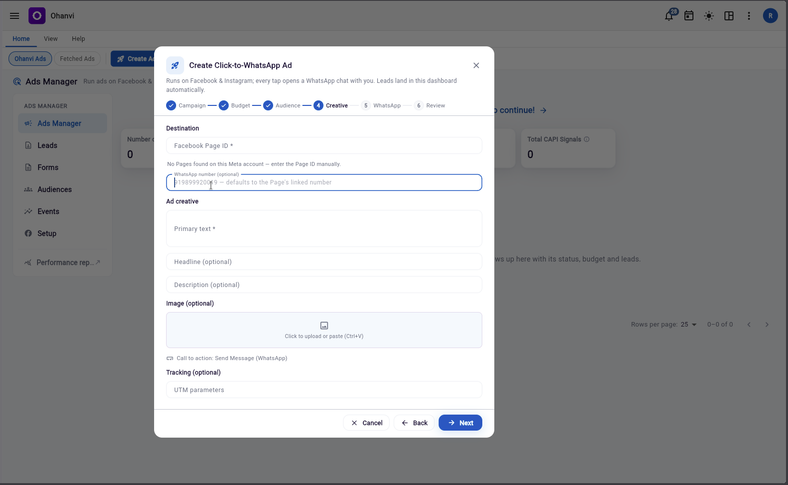The height and width of the screenshot is (485, 788).
Task: Click the Description optional field
Action: [324, 284]
